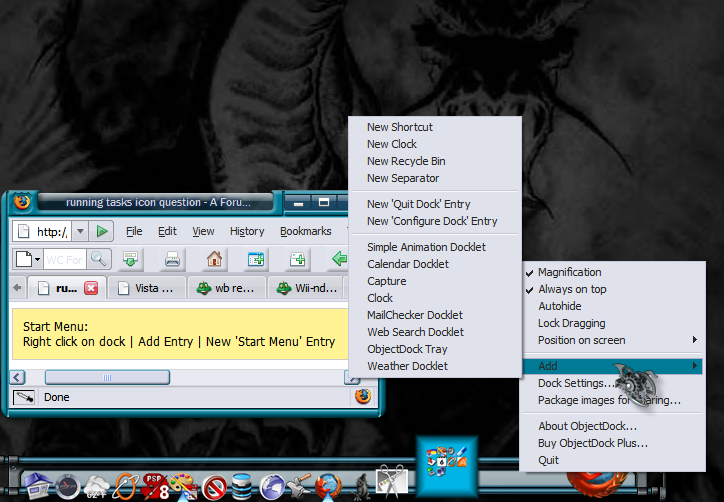
Task: Open the database cylinder dock icon
Action: [241, 487]
